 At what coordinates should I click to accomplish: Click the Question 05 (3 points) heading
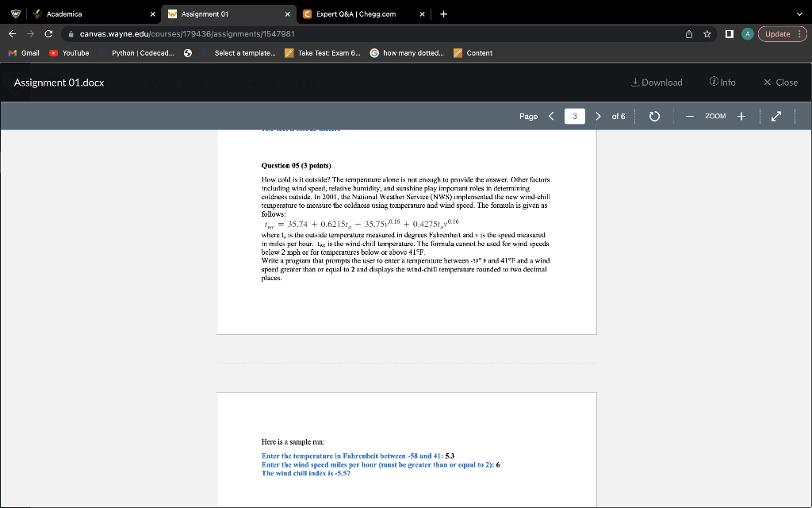[297, 166]
